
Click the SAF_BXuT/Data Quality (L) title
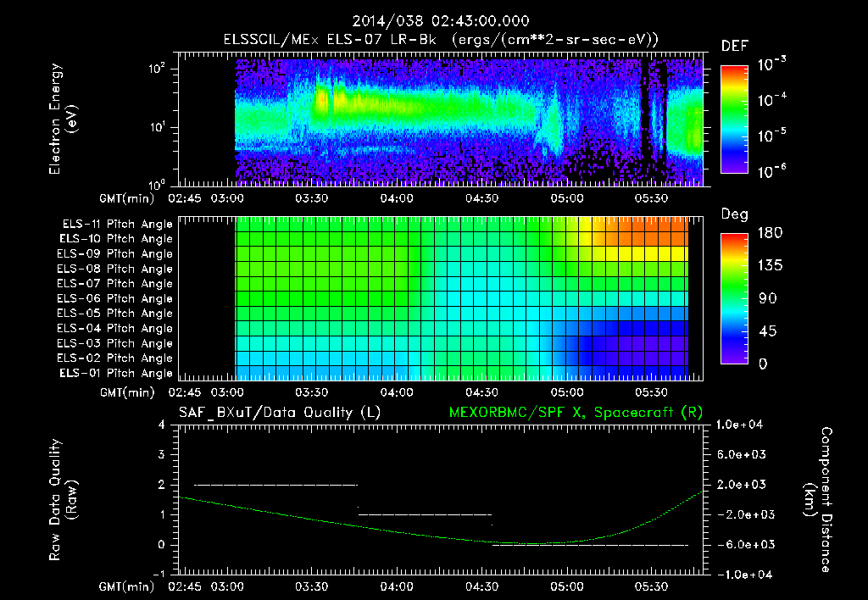point(280,413)
